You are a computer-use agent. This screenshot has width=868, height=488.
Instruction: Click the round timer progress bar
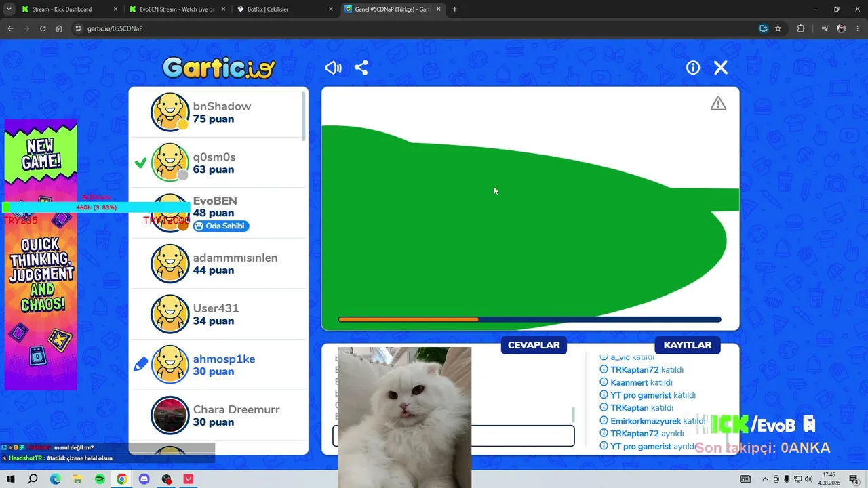click(x=530, y=319)
